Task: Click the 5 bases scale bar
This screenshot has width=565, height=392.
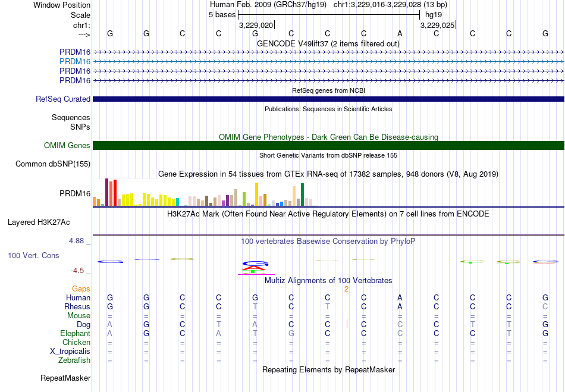Action: [329, 15]
